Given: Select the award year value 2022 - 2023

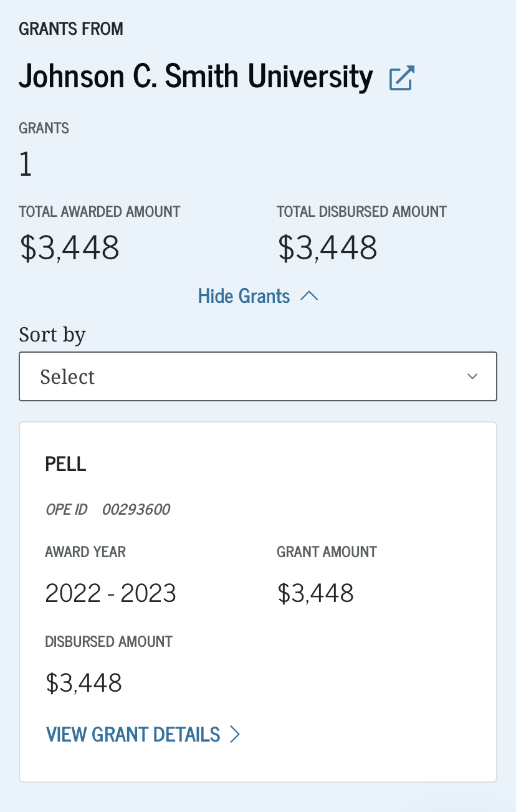Looking at the screenshot, I should [111, 593].
